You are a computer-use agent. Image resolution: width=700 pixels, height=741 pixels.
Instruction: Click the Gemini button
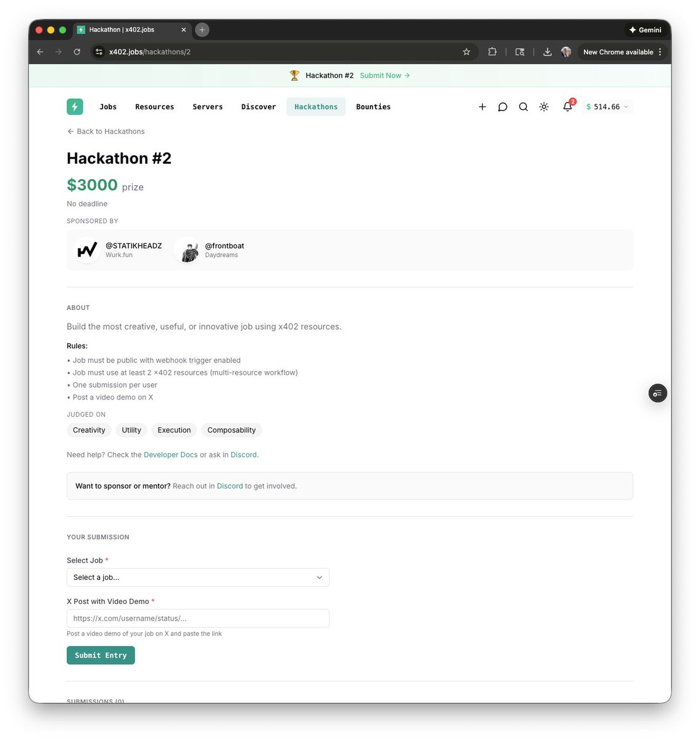pos(645,30)
